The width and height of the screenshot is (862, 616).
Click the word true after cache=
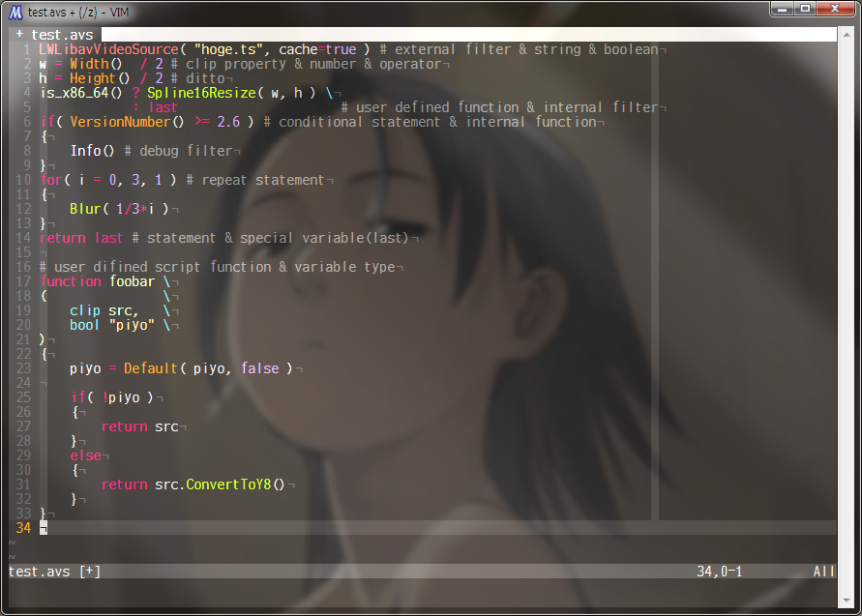click(341, 49)
